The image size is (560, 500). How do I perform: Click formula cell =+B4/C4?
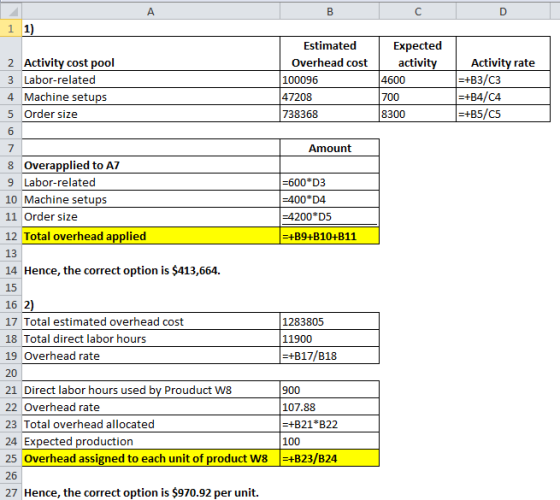tap(503, 96)
